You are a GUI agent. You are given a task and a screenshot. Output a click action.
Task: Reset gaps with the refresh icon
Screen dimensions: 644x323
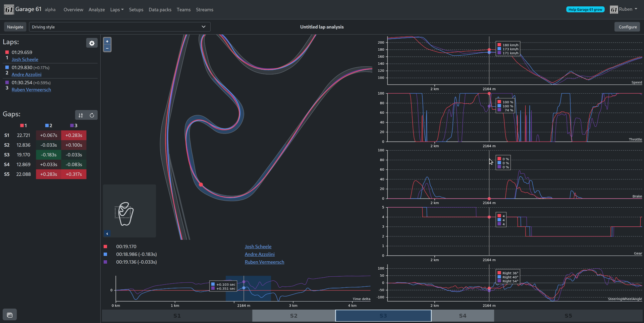point(92,115)
